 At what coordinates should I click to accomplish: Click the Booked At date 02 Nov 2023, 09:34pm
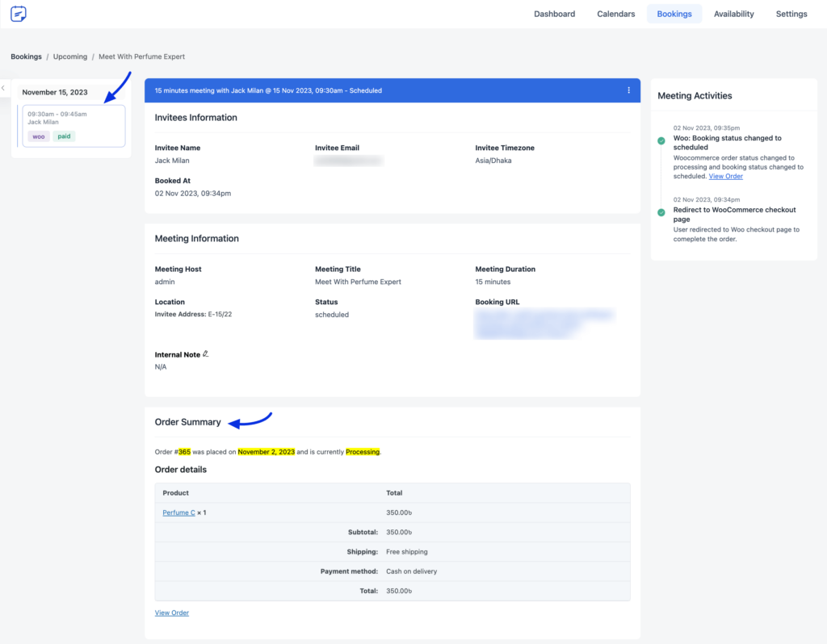[x=192, y=194]
